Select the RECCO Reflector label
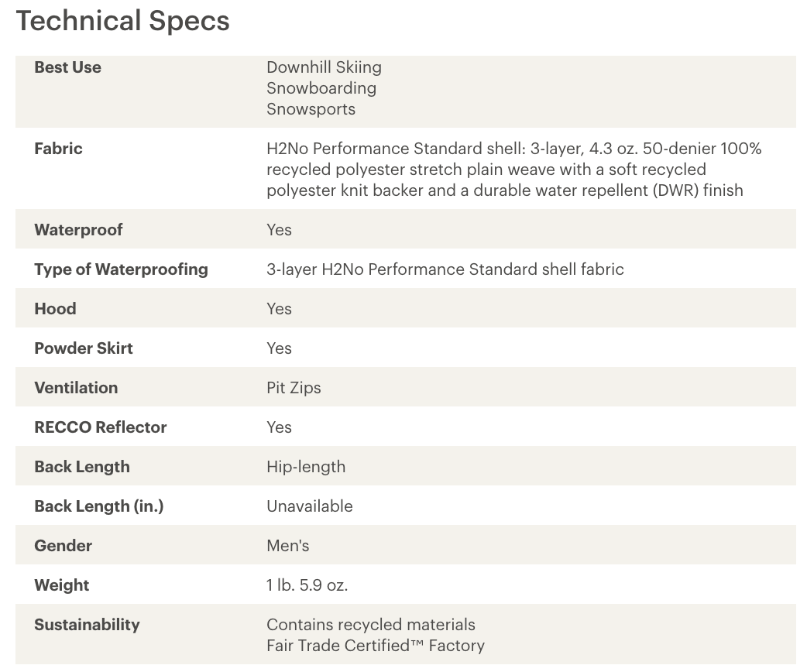This screenshot has height=672, width=807. click(101, 427)
